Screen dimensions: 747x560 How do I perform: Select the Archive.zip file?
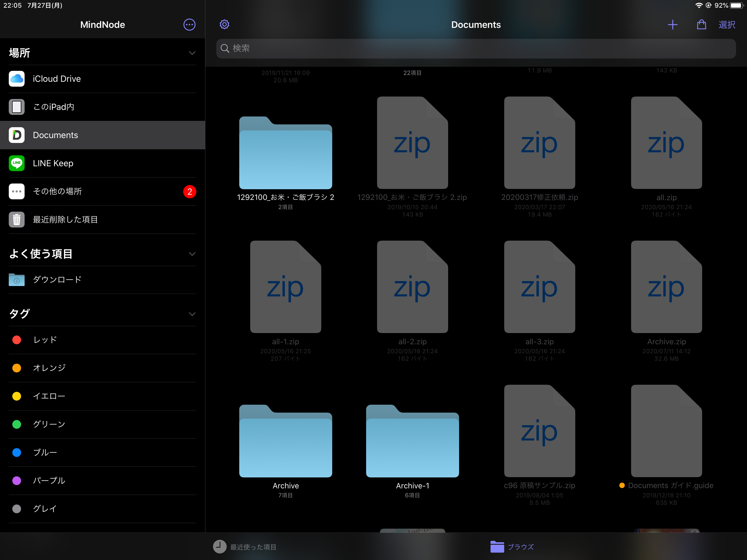click(666, 301)
